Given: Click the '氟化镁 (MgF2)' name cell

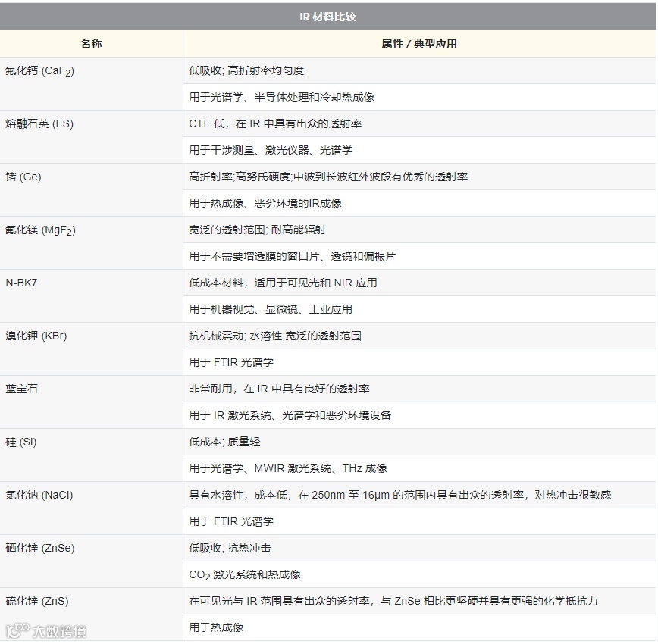Looking at the screenshot, I should (91, 243).
